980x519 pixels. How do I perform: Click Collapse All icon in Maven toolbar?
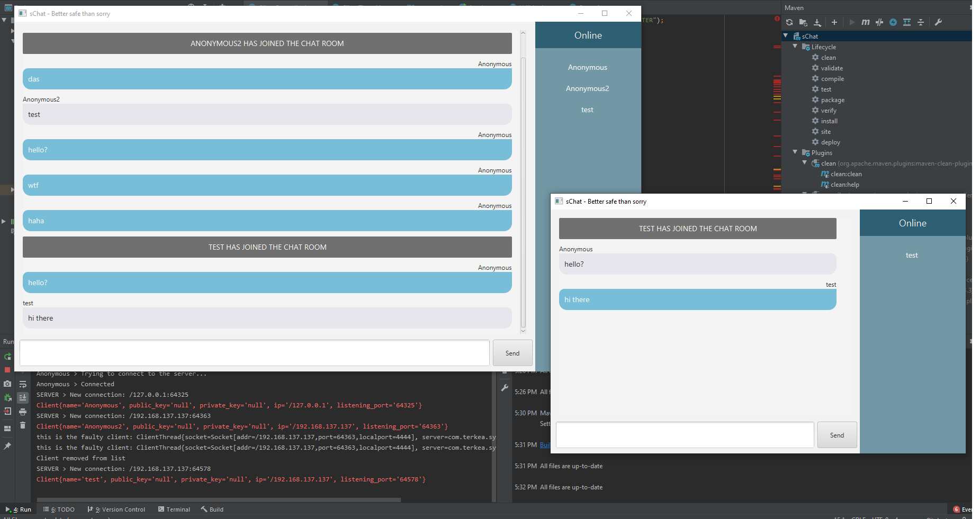[921, 22]
